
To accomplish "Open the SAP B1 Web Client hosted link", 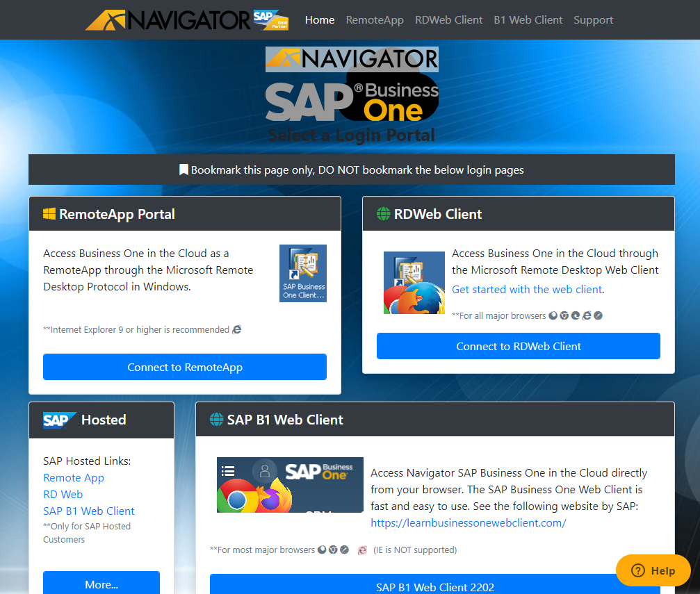I will click(89, 511).
